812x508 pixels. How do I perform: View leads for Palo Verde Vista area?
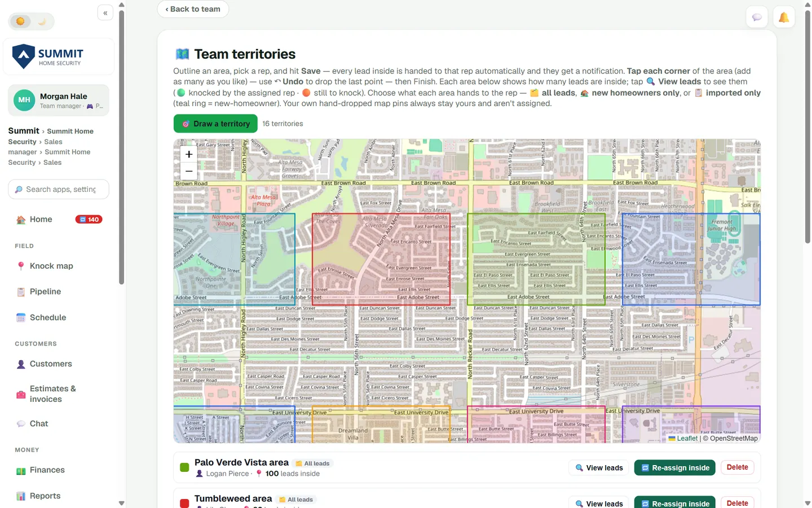[599, 468]
